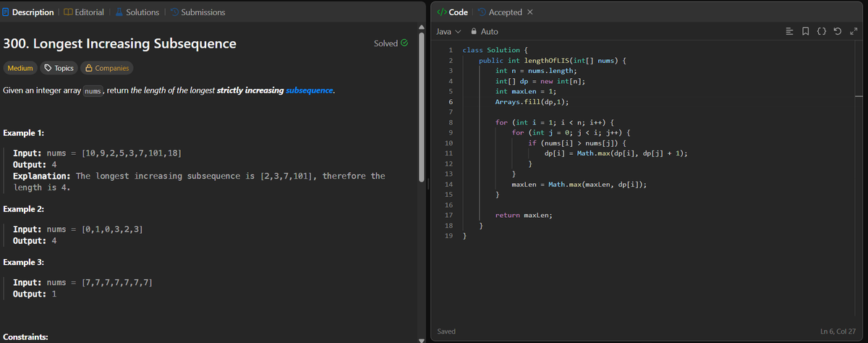Click the Companies lock icon
Image resolution: width=868 pixels, height=343 pixels.
(88, 68)
